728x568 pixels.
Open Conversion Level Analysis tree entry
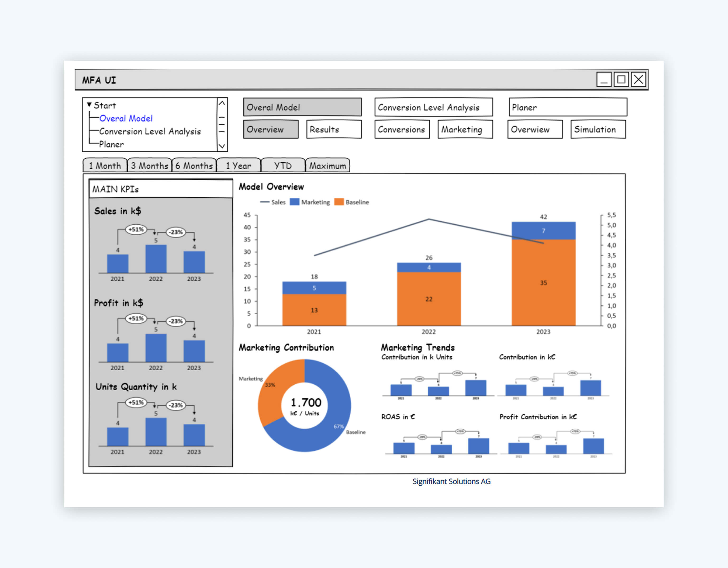click(x=150, y=131)
